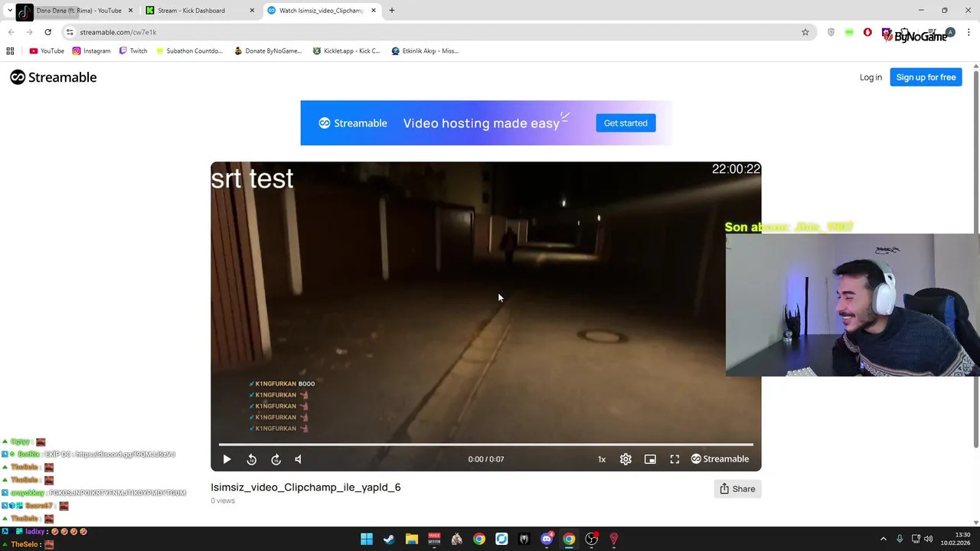Open volume control in system tray
This screenshot has width=980, height=551.
coord(928,539)
